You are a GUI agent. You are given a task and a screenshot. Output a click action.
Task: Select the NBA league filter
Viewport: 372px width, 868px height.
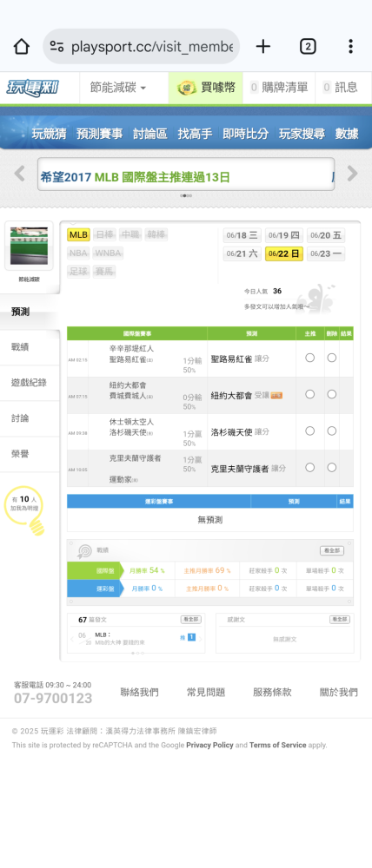[78, 253]
